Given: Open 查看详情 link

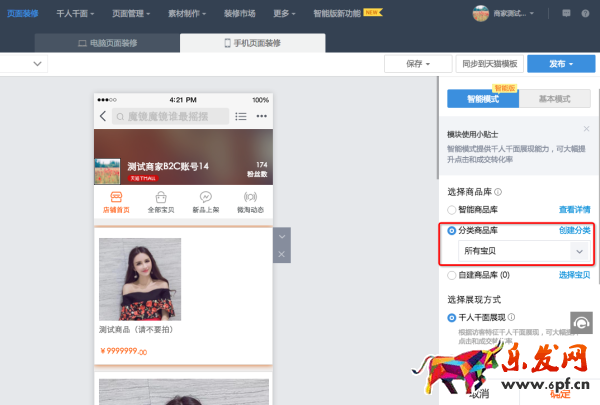Looking at the screenshot, I should [x=574, y=210].
